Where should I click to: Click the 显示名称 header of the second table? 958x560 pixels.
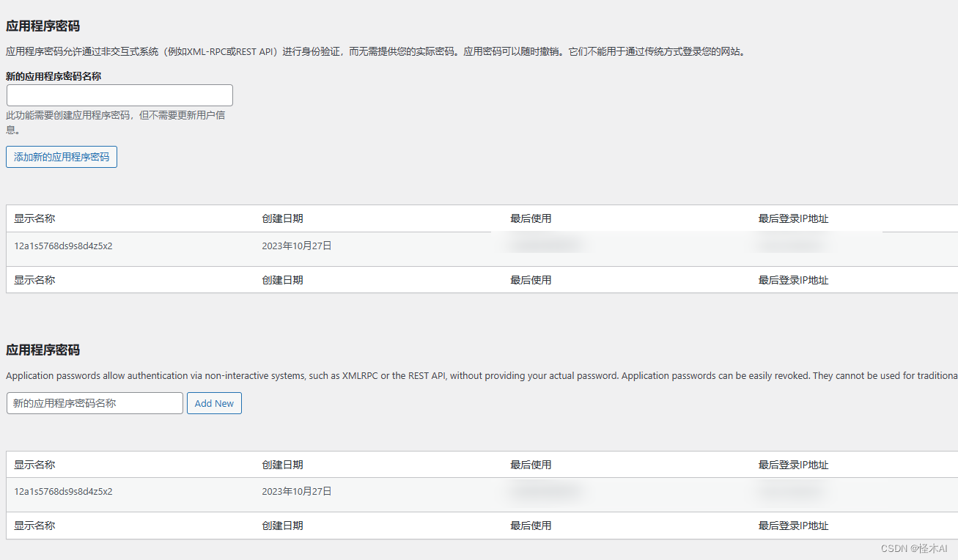34,465
